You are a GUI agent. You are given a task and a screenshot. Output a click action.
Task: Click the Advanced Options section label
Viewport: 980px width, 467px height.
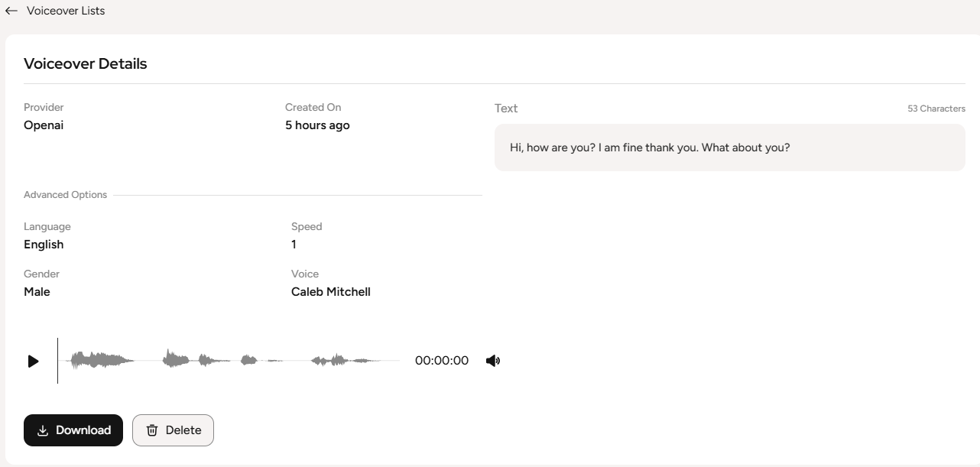(65, 195)
